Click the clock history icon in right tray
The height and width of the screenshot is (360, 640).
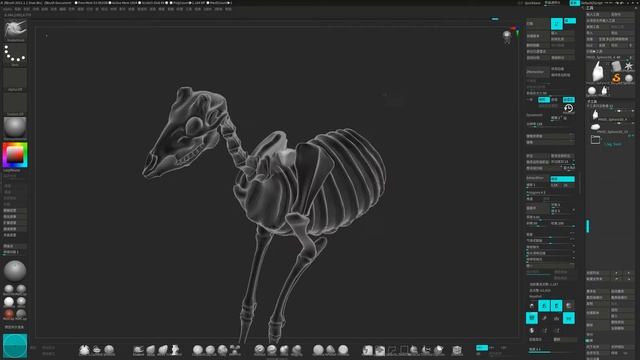point(569,108)
